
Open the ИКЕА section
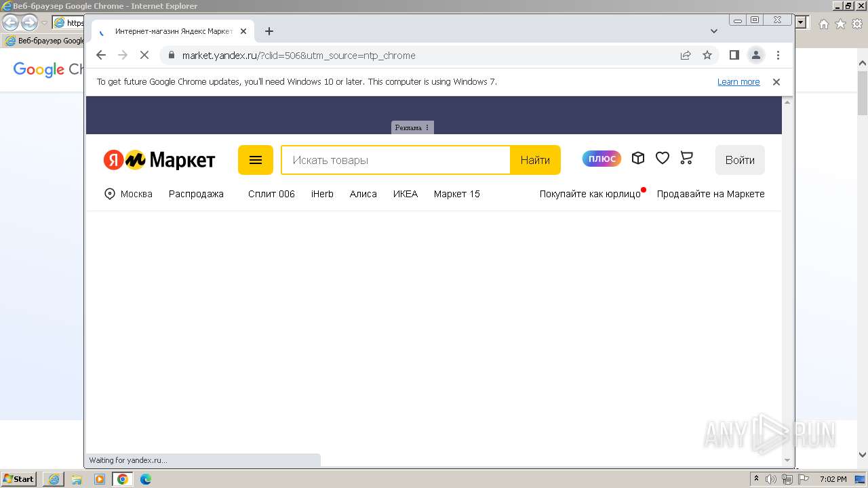tap(406, 194)
